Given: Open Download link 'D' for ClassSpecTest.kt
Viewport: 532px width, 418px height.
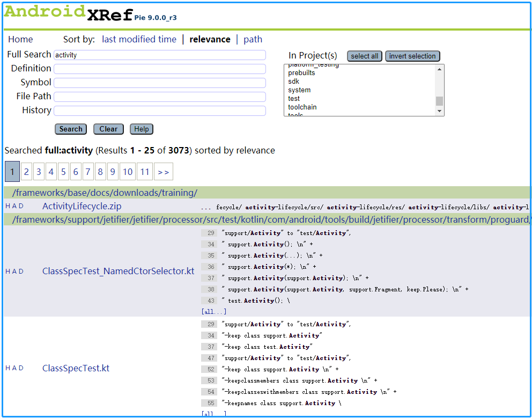Looking at the screenshot, I should (21, 368).
